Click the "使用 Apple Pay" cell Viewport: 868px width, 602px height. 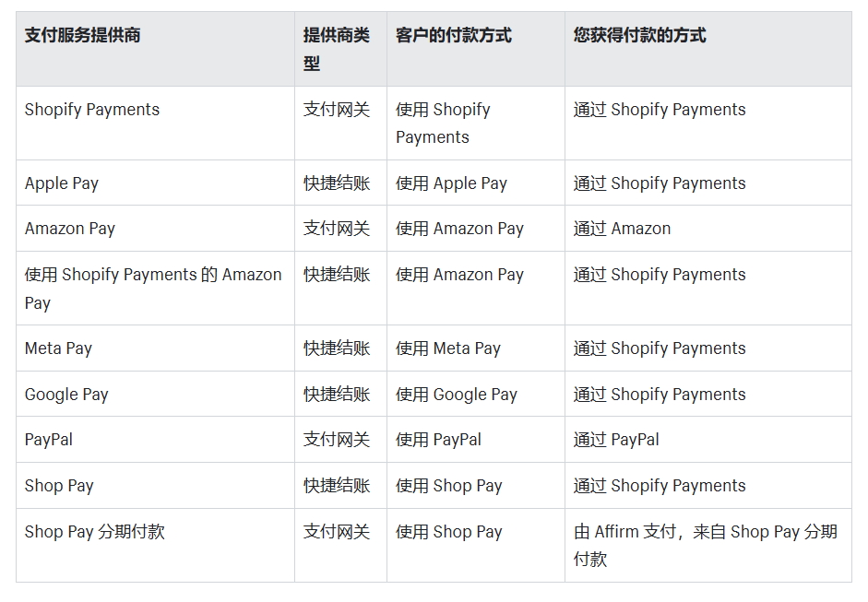(x=451, y=183)
